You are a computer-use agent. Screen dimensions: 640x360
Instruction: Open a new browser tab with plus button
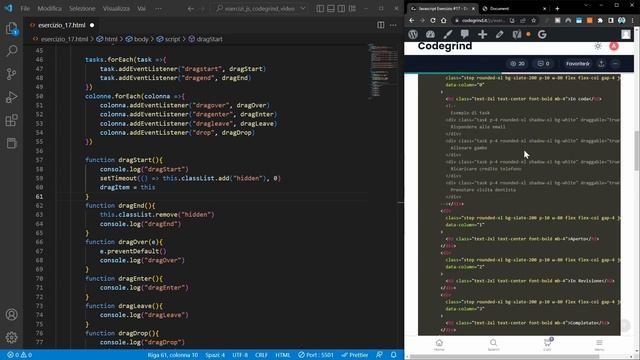point(557,9)
